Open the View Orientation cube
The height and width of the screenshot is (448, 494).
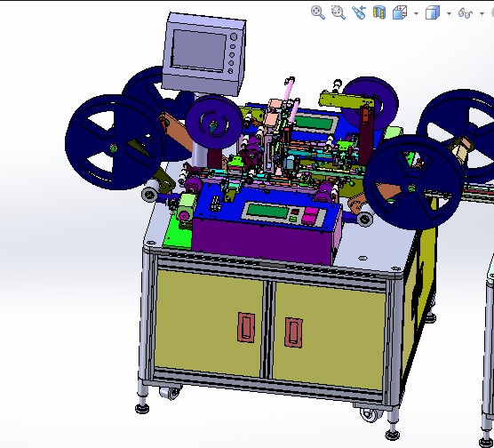pyautogui.click(x=400, y=12)
